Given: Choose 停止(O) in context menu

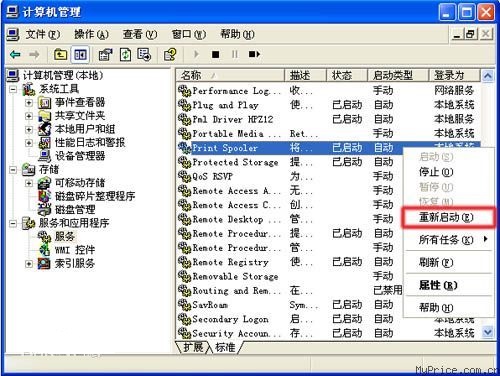Looking at the screenshot, I should (x=448, y=172).
